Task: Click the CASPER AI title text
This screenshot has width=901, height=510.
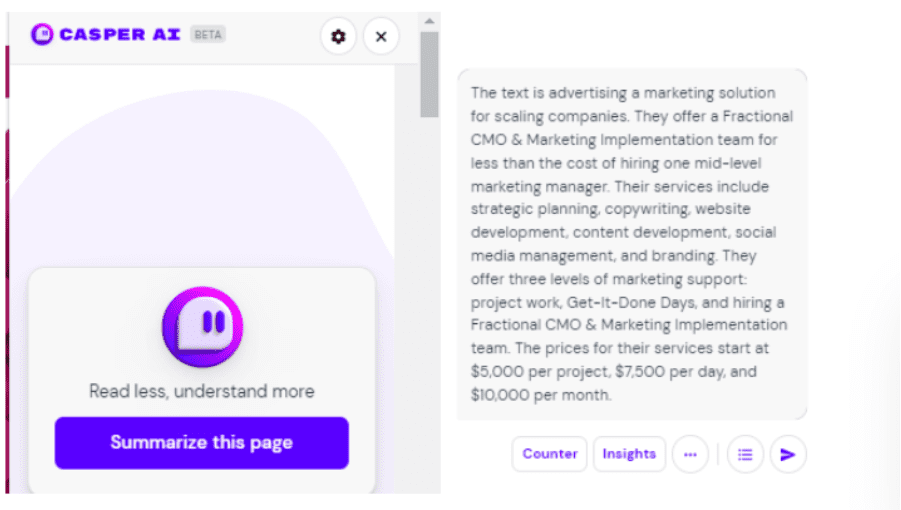Action: click(120, 34)
